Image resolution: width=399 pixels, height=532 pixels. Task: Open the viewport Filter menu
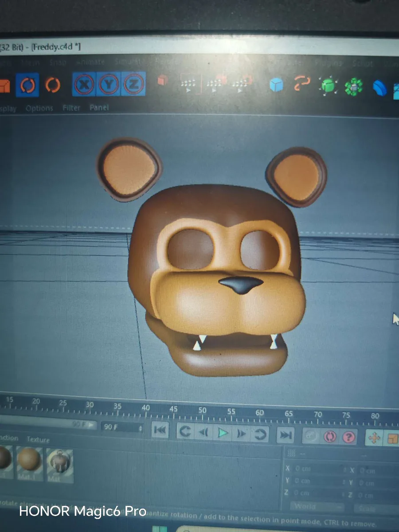coord(71,108)
